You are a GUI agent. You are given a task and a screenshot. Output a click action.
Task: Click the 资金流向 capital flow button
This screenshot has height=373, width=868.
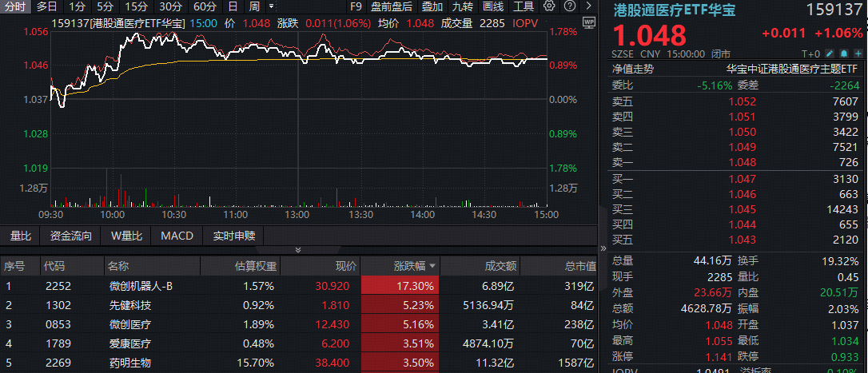[70, 236]
